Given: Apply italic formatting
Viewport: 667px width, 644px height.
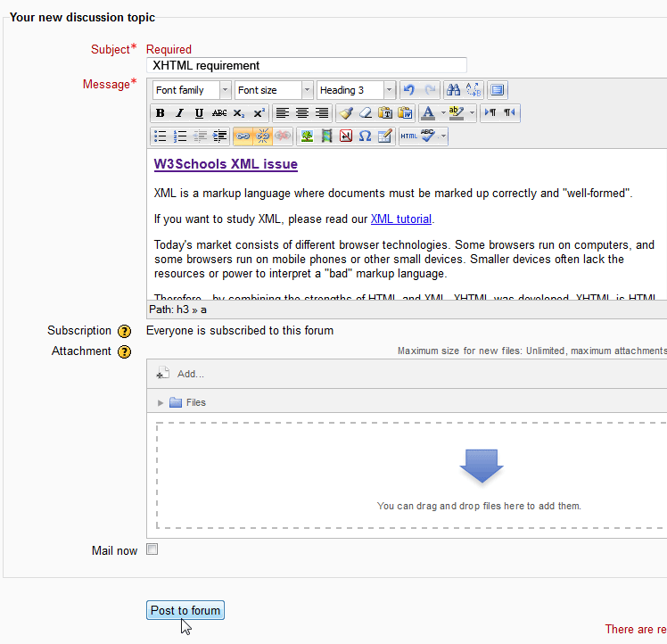Looking at the screenshot, I should (x=179, y=113).
